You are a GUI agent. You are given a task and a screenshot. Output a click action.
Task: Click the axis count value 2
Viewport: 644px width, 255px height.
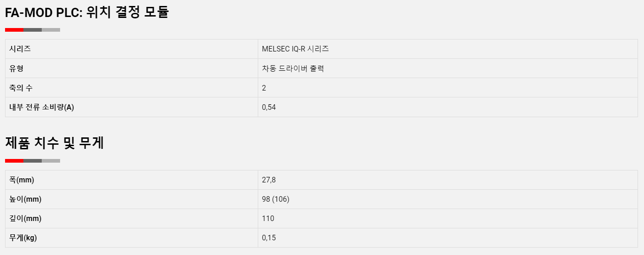264,88
